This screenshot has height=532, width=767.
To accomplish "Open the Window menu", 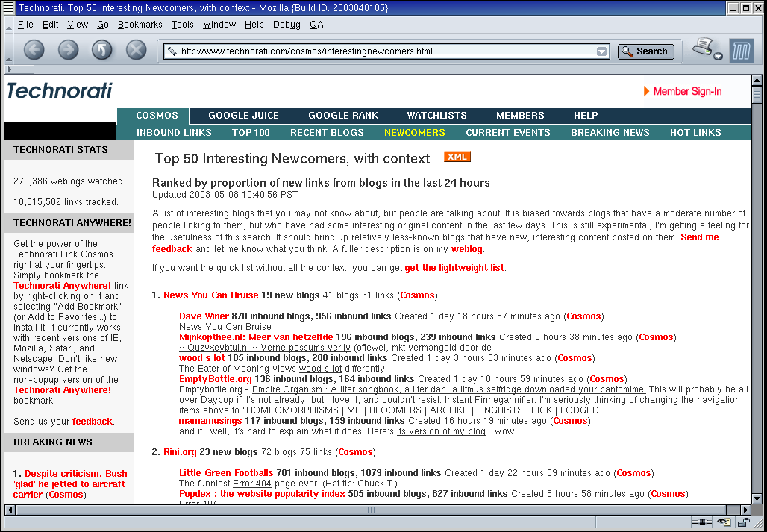I will click(219, 25).
